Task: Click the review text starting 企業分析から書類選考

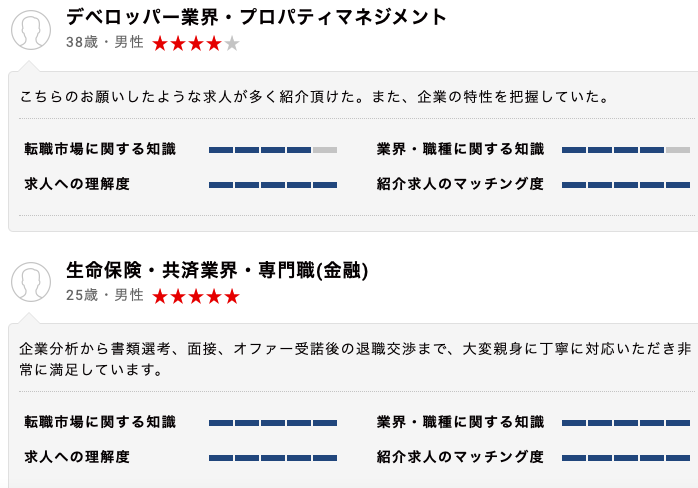Action: pyautogui.click(x=355, y=359)
